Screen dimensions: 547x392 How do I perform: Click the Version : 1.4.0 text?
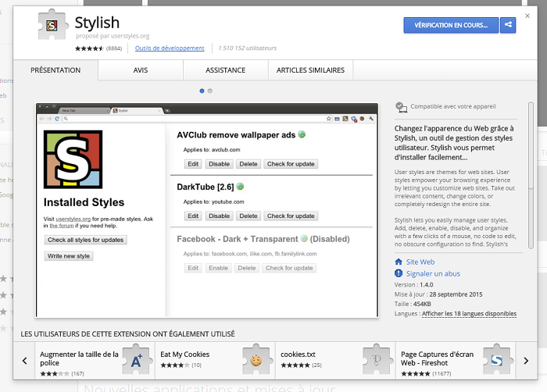[413, 284]
